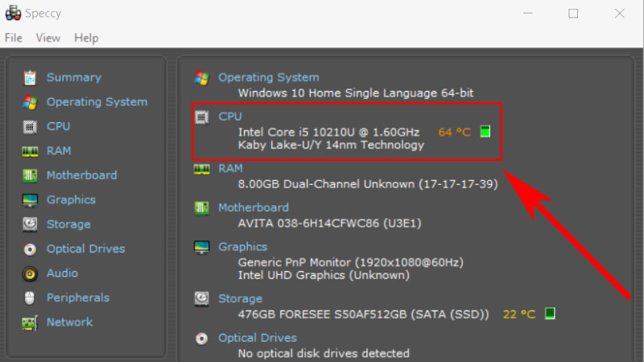Viewport: 644px width, 362px height.
Task: Open the RAM heading link in summary
Action: 230,168
